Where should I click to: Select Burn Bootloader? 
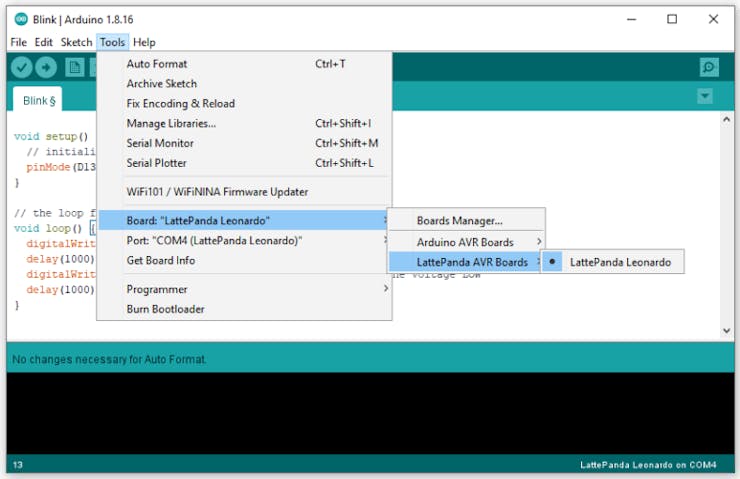tap(244, 309)
